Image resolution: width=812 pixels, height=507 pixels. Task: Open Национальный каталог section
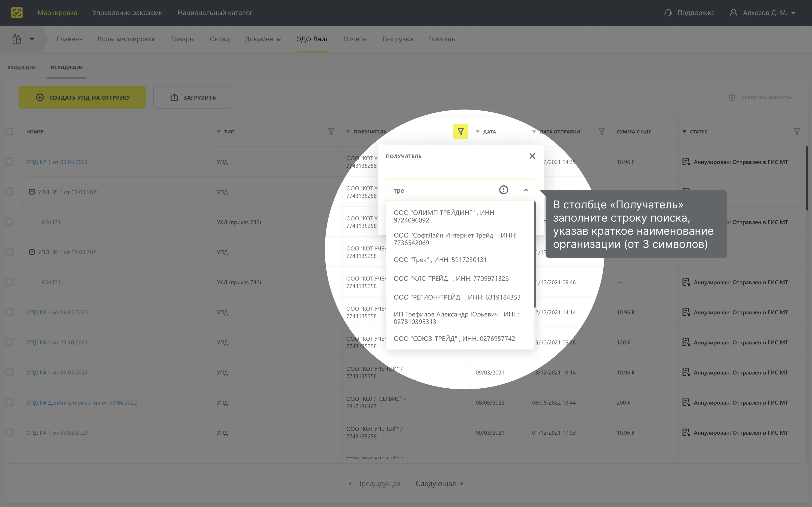click(215, 13)
